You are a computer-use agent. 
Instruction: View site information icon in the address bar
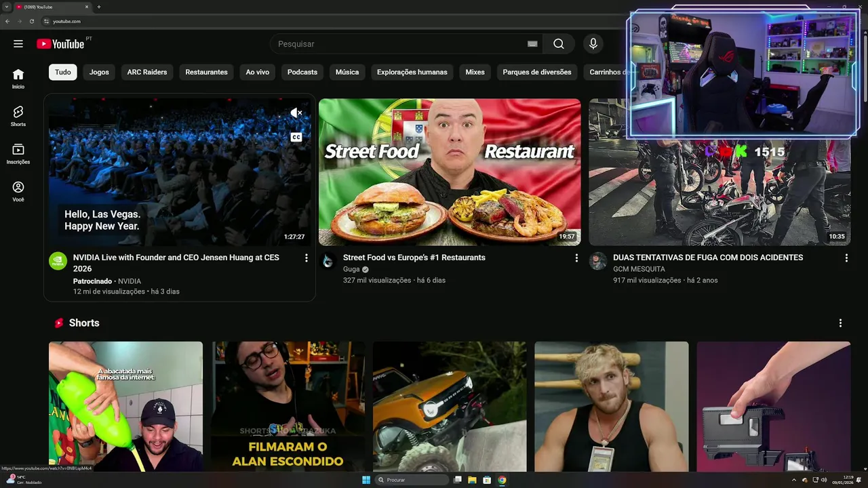[47, 21]
